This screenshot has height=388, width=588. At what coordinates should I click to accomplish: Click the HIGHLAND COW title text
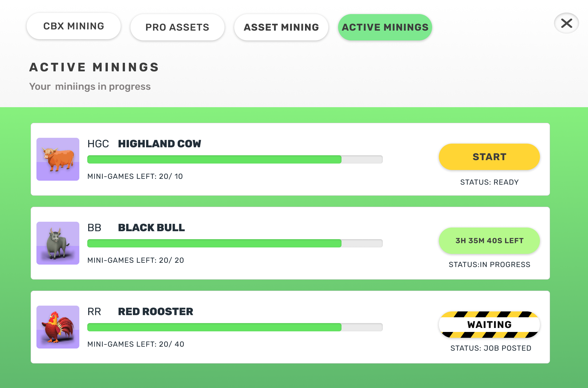[160, 144]
